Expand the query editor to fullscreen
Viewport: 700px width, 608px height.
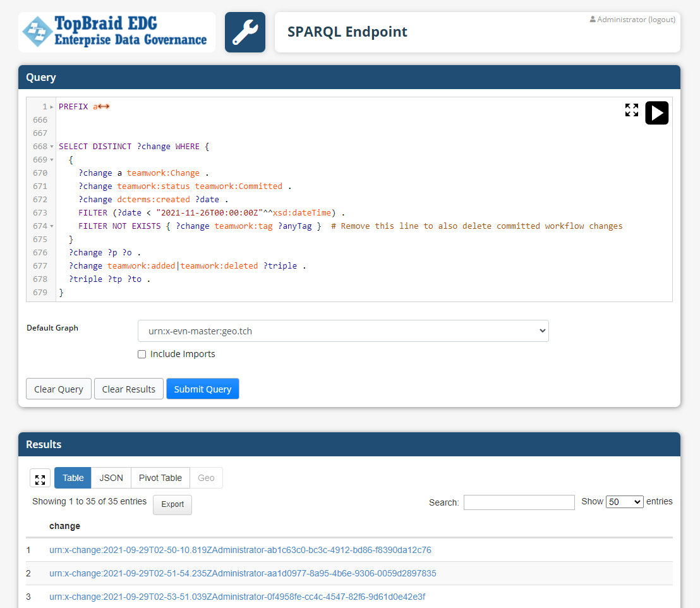click(x=631, y=109)
